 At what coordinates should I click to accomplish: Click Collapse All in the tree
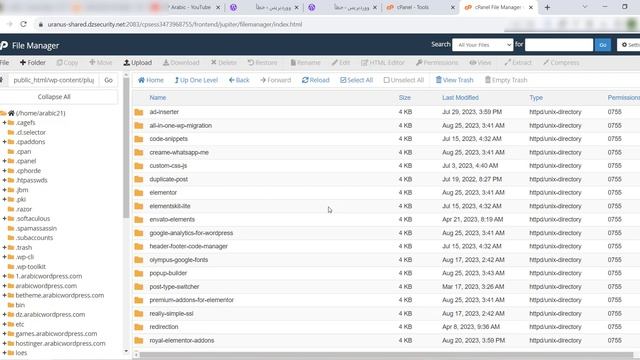[54, 97]
